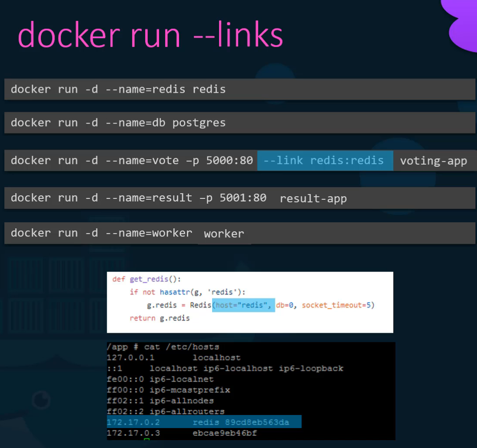Select the docker run db postgres command
Screen dimensions: 477x448
click(x=118, y=123)
